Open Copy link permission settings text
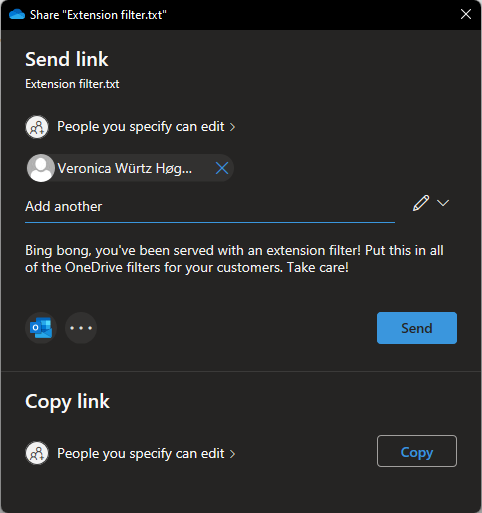482x513 pixels. coord(140,454)
